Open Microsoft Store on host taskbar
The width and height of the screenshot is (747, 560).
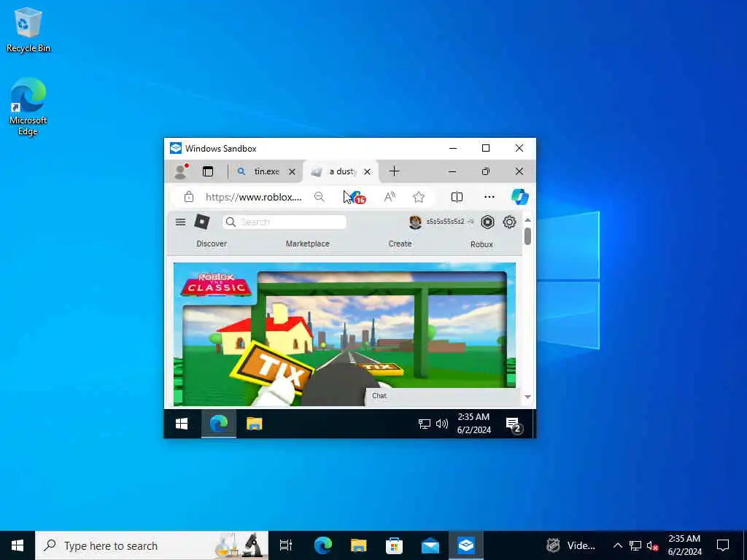(394, 545)
